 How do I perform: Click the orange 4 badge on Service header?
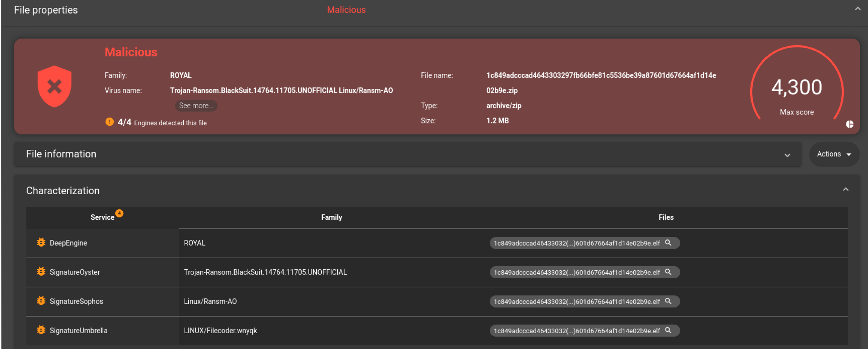(119, 213)
